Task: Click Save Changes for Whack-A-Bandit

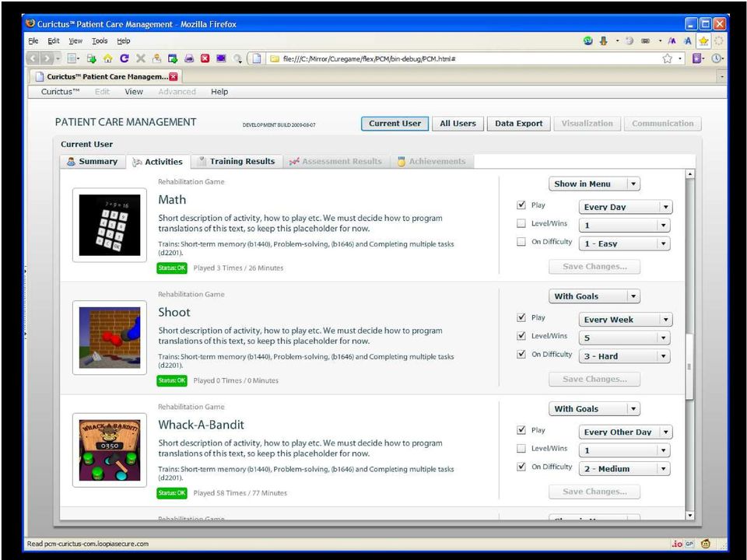Action: tap(594, 492)
